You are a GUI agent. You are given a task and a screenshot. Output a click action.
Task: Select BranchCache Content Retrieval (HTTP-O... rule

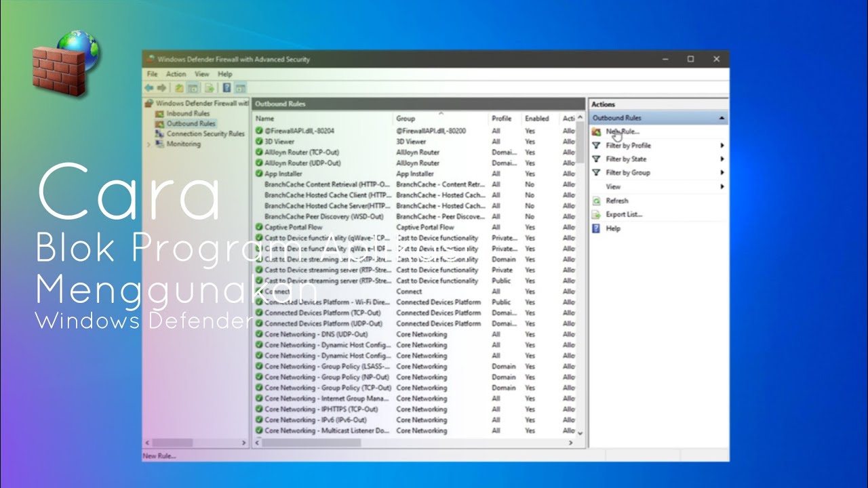327,184
